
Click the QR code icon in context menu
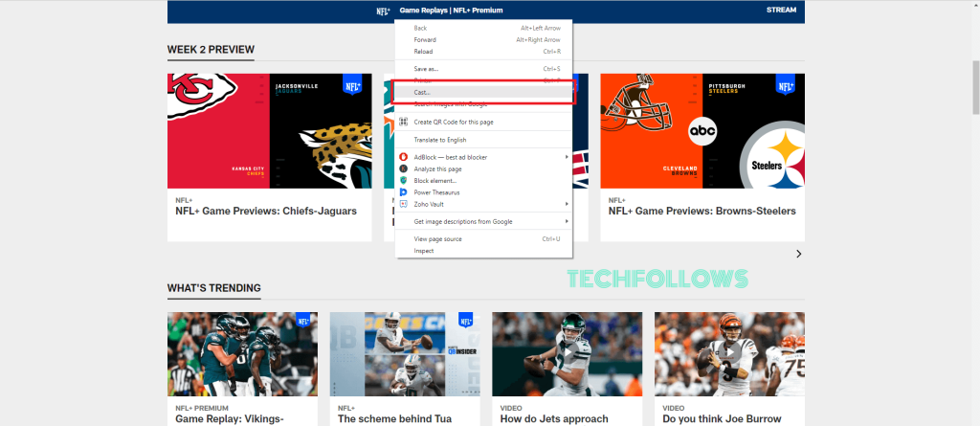pos(403,122)
